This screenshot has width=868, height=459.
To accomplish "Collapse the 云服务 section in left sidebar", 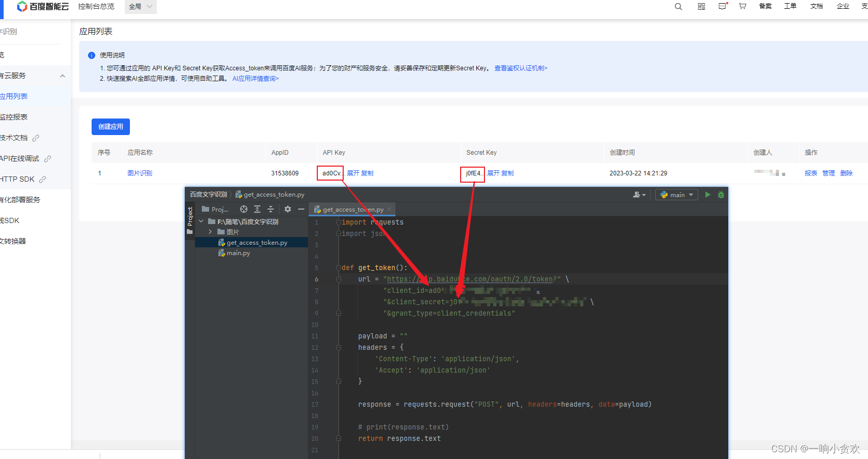I will tap(63, 76).
